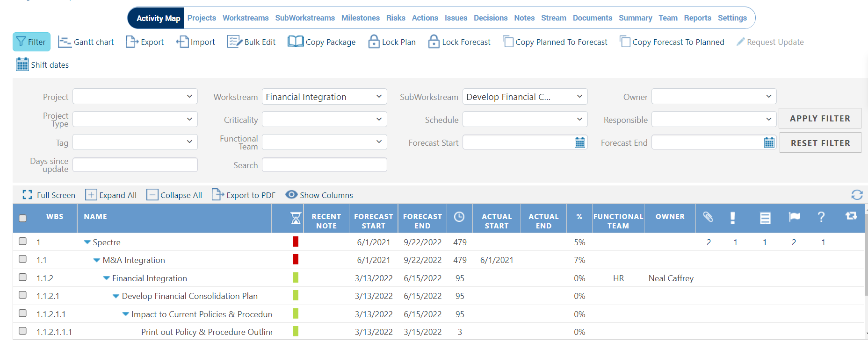868x341 pixels.
Task: Check the Print out Policy row checkbox
Action: pos(22,331)
